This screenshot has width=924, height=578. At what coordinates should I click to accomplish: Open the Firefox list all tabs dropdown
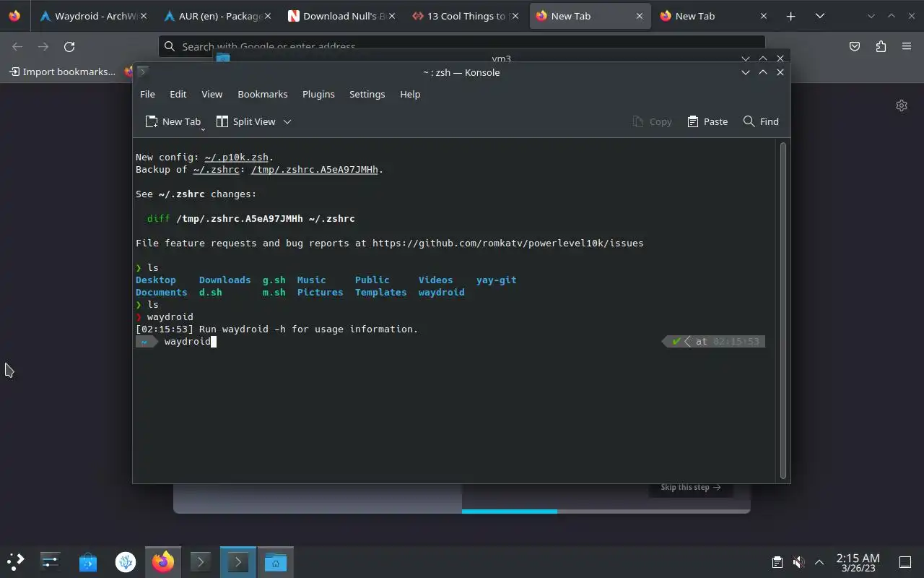(819, 16)
